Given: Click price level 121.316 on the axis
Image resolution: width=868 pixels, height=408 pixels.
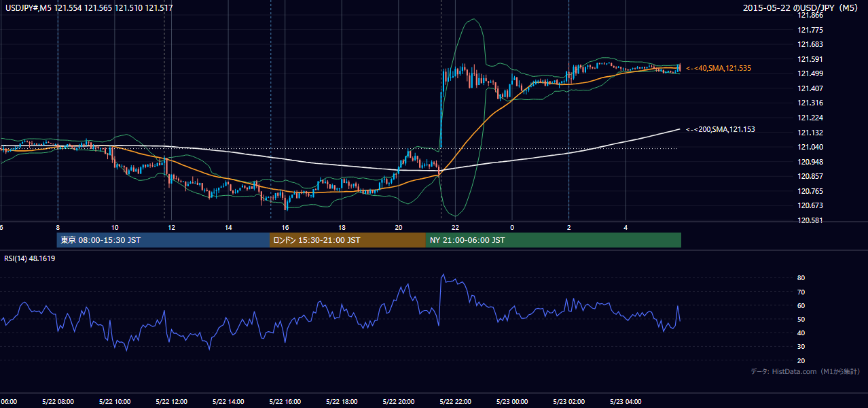Looking at the screenshot, I should (x=810, y=103).
